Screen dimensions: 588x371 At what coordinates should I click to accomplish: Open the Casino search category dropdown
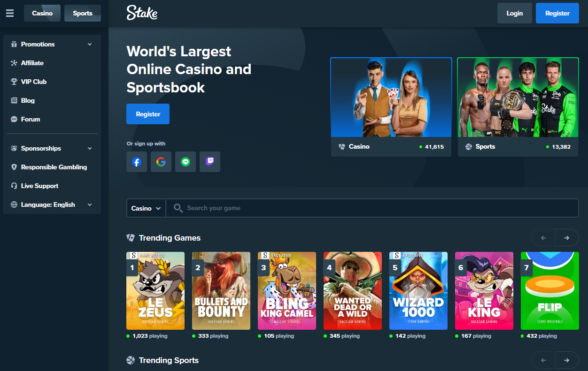pos(146,208)
